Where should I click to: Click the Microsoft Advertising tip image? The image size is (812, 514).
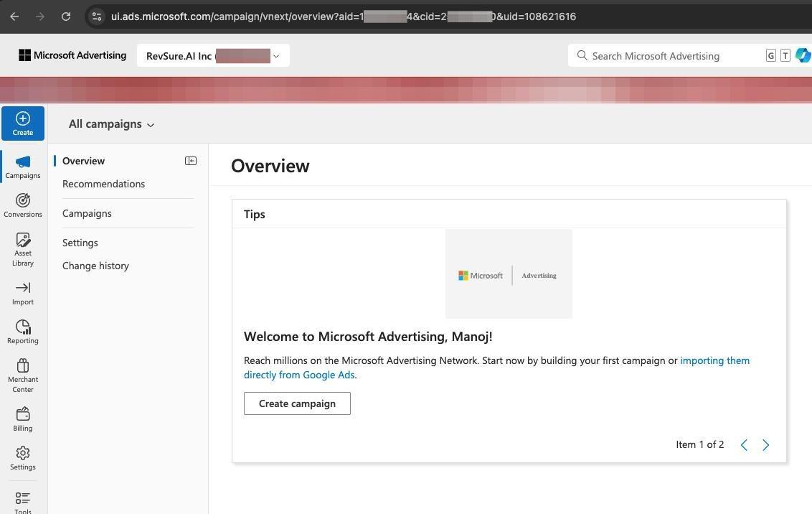click(x=509, y=274)
